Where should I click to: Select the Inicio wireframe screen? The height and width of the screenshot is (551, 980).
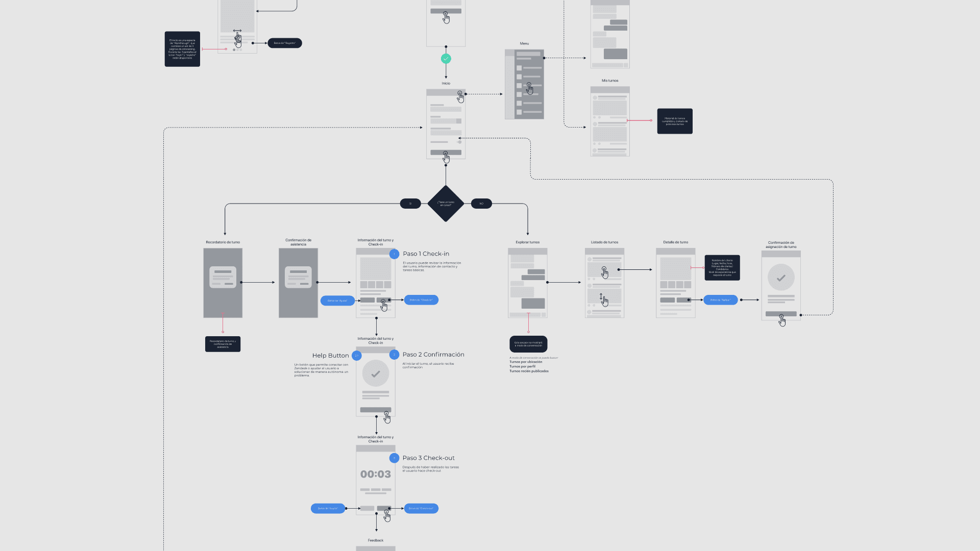[446, 124]
